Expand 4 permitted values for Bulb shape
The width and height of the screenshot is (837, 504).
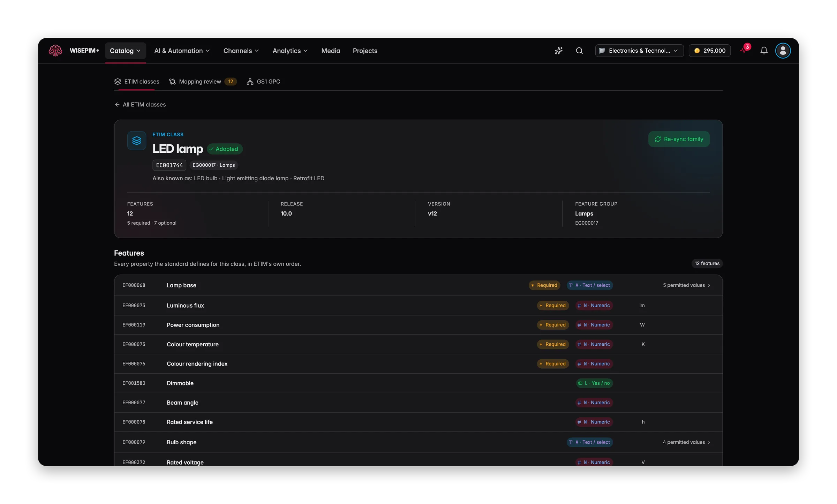pos(686,442)
